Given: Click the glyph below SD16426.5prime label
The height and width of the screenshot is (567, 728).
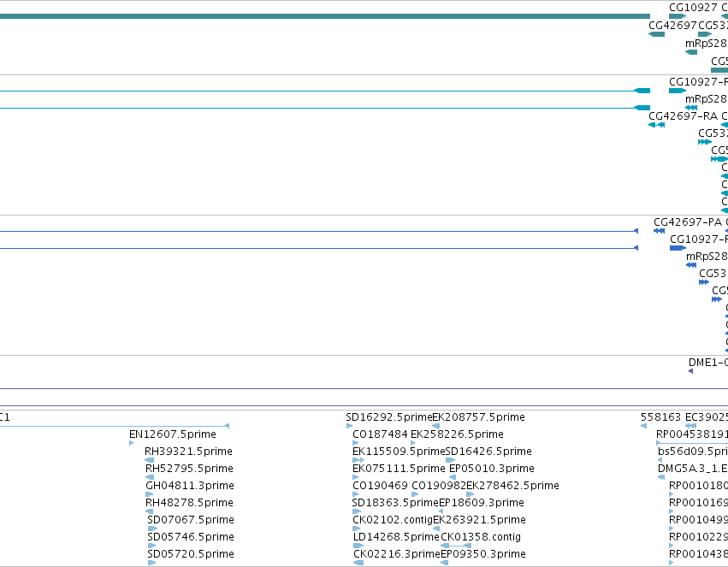Looking at the screenshot, I should point(450,460).
